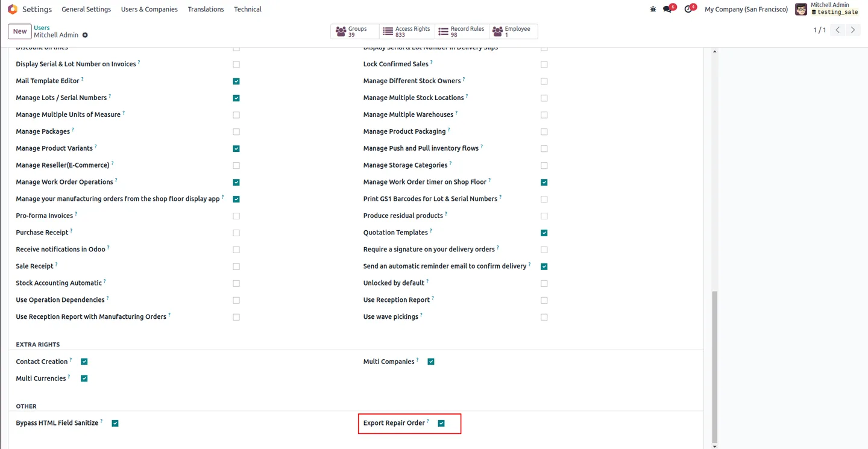Click the debug bug icon
Screen dimensions: 868x449
pyautogui.click(x=653, y=9)
